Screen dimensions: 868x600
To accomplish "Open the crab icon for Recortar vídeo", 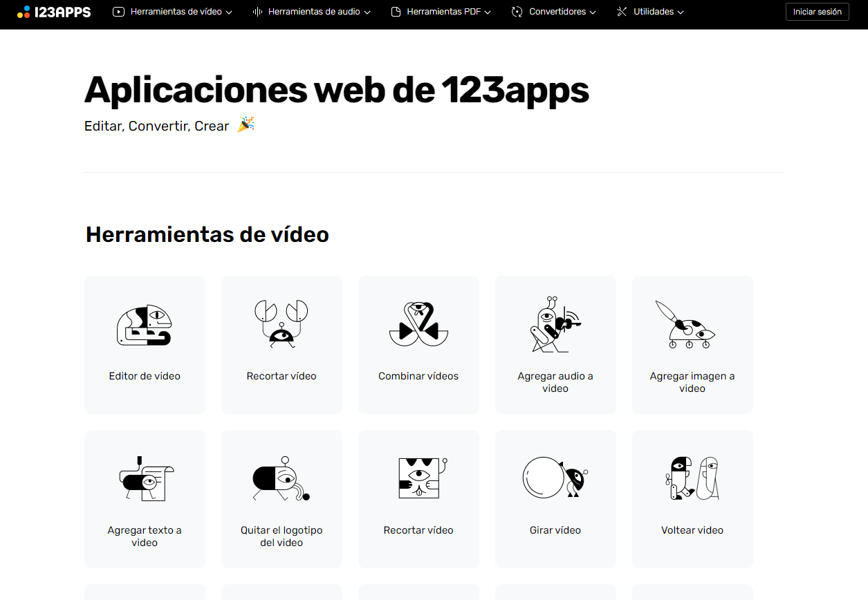I will (x=281, y=321).
